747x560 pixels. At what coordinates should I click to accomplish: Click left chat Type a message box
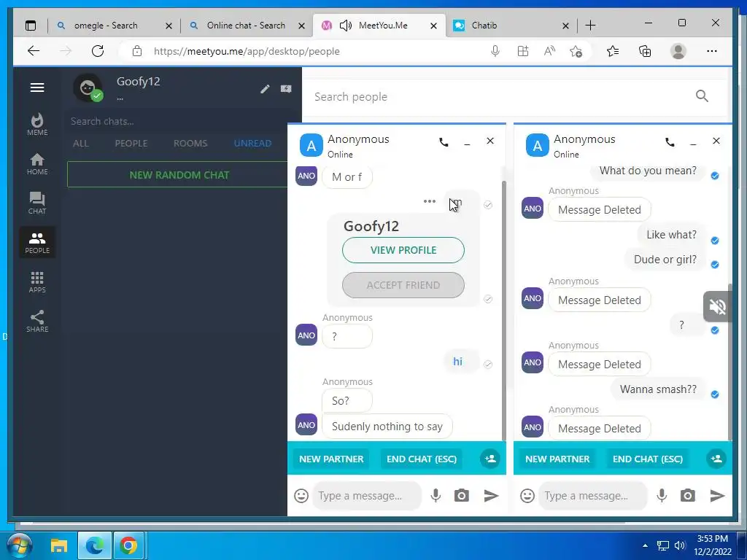(367, 496)
